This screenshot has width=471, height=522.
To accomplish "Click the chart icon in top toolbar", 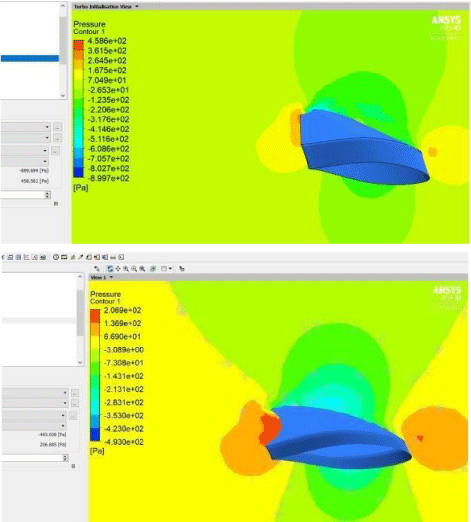I will [x=27, y=257].
